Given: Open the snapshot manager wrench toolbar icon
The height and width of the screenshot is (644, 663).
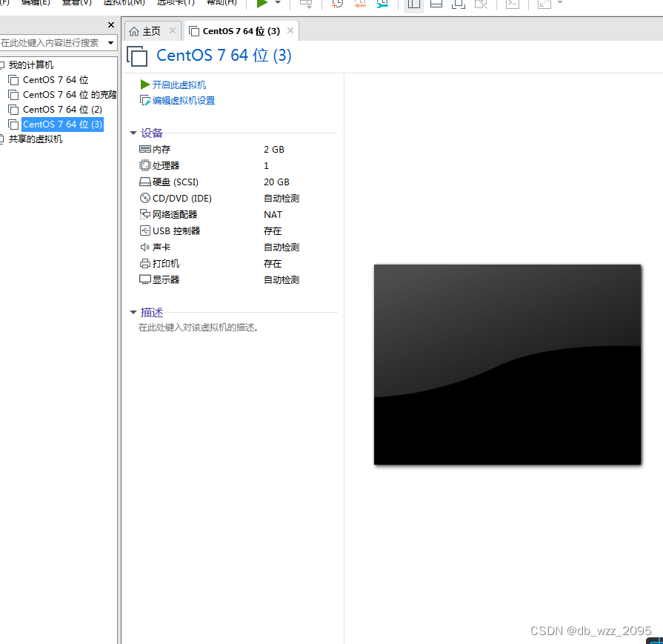Looking at the screenshot, I should [x=382, y=4].
